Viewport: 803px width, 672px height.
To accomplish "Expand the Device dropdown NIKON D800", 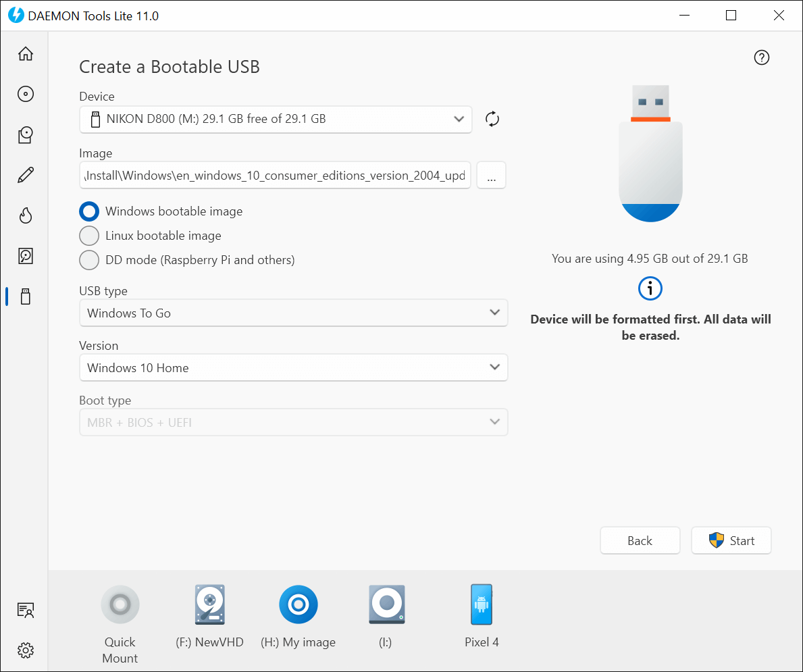I will coord(276,120).
